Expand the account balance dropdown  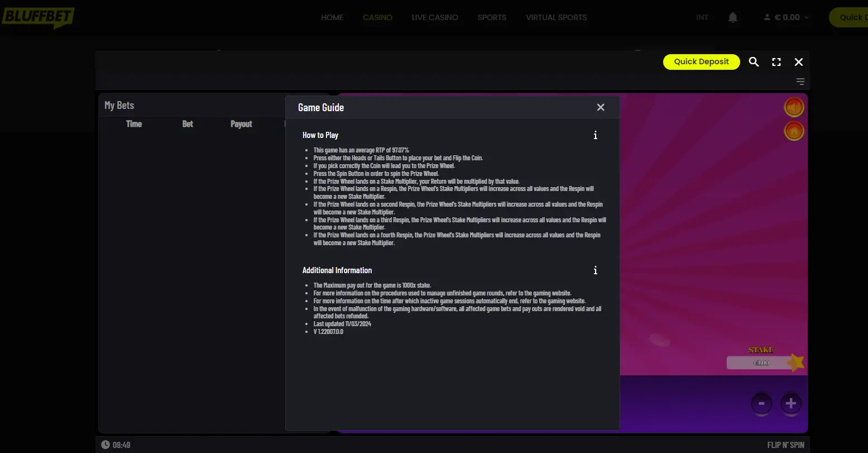[x=786, y=17]
